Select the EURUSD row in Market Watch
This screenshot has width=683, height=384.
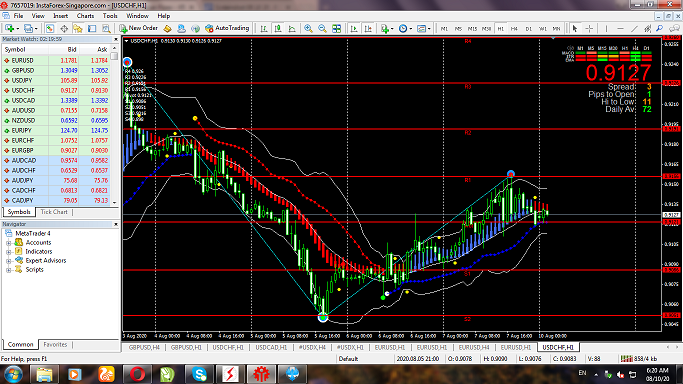point(56,61)
